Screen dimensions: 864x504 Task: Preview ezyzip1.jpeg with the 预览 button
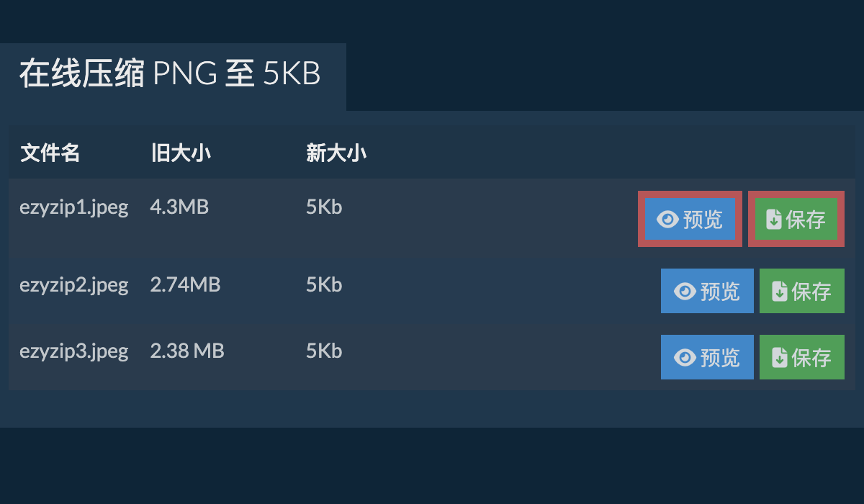click(690, 219)
